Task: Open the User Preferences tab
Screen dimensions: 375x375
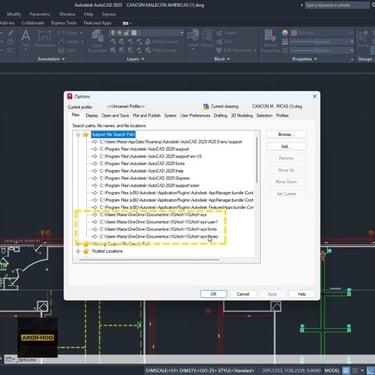Action: 195,115
